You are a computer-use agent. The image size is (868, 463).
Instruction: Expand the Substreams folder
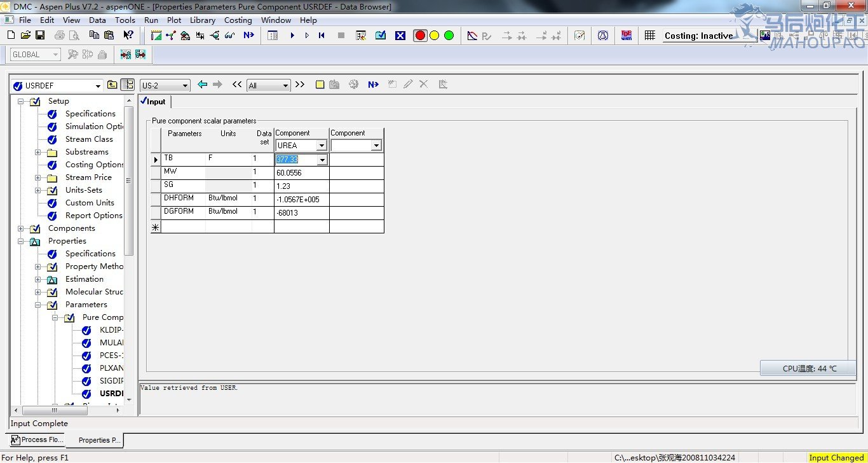[x=38, y=152]
